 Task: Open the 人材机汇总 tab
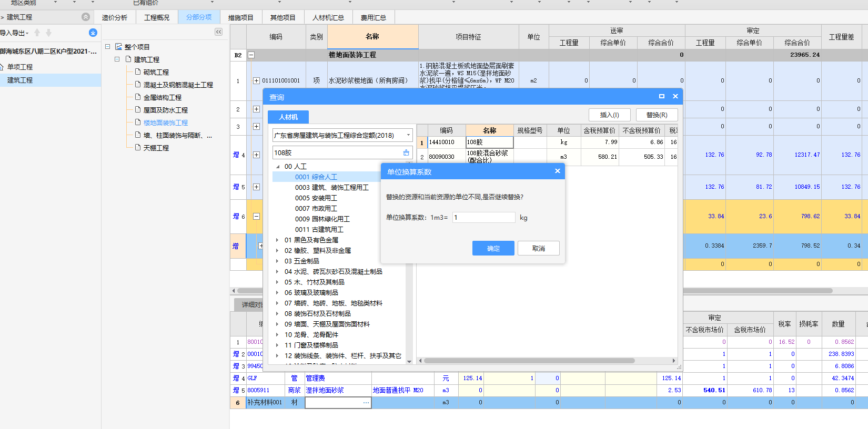point(328,17)
